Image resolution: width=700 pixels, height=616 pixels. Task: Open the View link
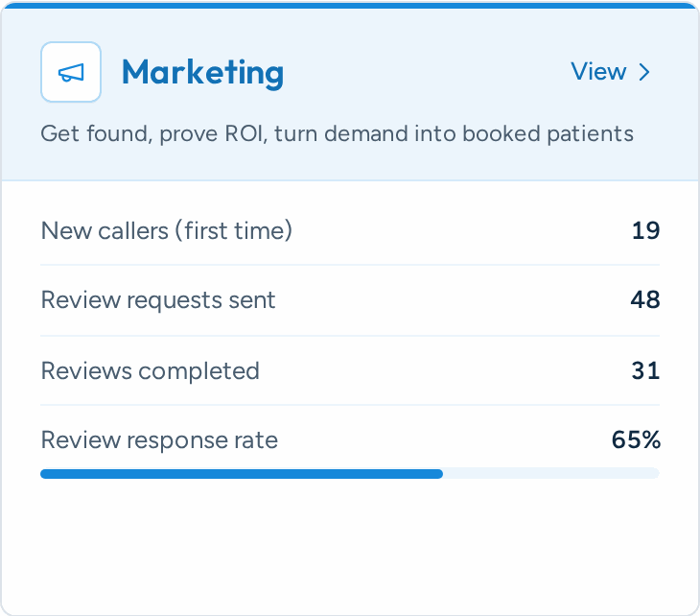point(610,71)
